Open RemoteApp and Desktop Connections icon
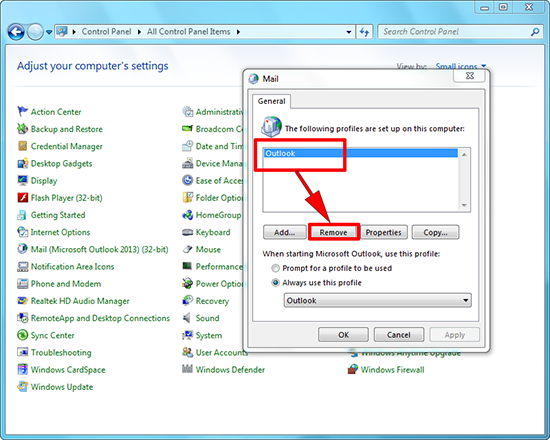This screenshot has height=440, width=550. pyautogui.click(x=22, y=318)
